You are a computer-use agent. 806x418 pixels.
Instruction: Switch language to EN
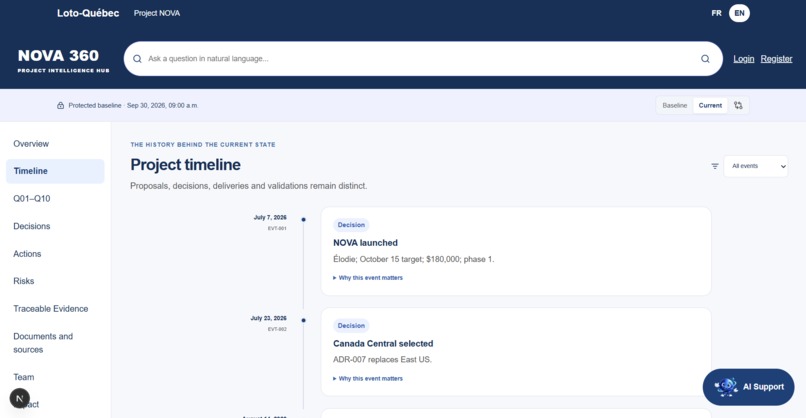[739, 13]
